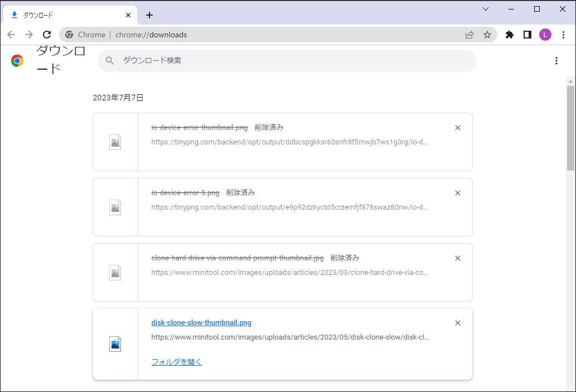Click deleted filename io-device-error-5.png

coord(185,192)
